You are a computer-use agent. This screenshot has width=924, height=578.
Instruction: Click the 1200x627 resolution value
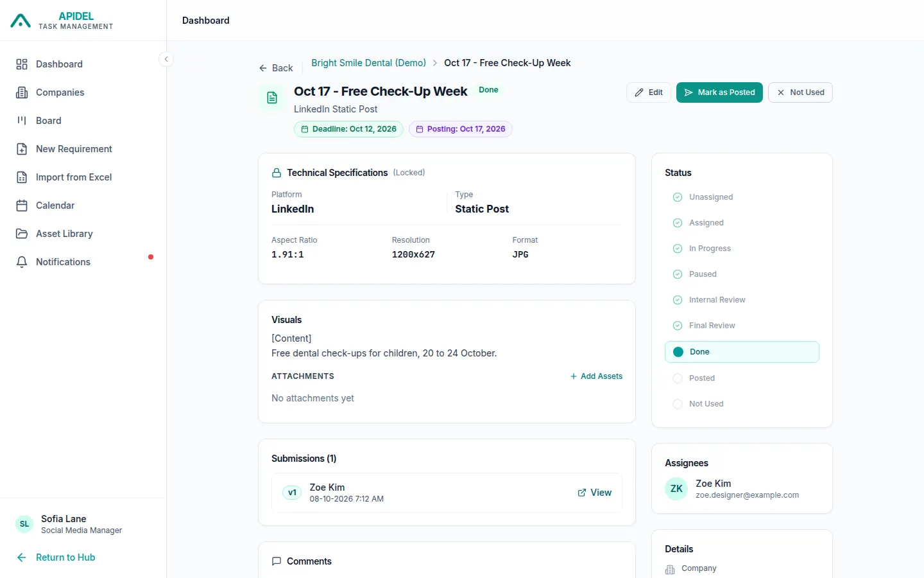pos(413,254)
